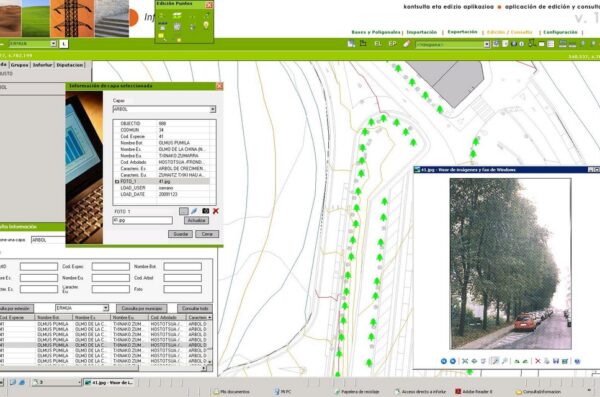This screenshot has width=600, height=397.
Task: Click the Guardar button
Action: coord(180,234)
